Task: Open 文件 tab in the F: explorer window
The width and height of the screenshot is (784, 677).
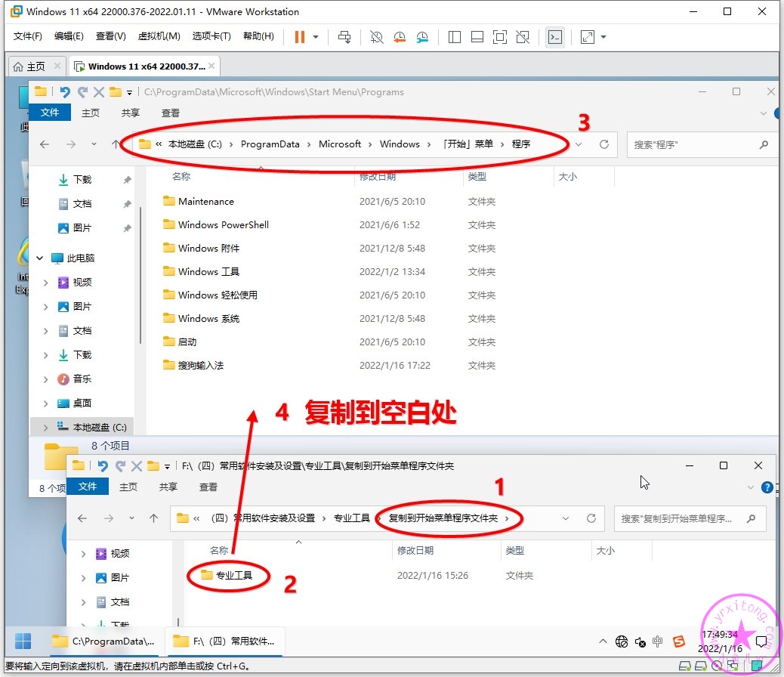Action: tap(88, 487)
